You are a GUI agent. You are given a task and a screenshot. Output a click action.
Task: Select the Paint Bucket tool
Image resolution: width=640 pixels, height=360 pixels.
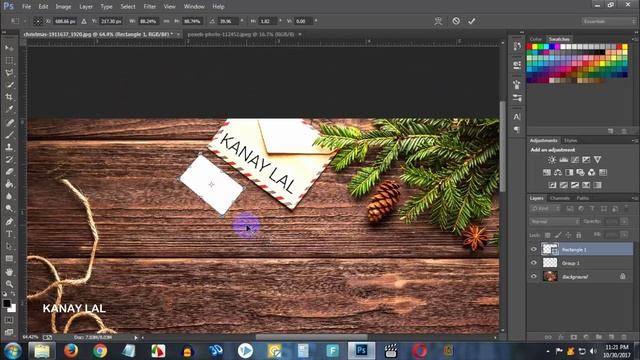[x=9, y=184]
